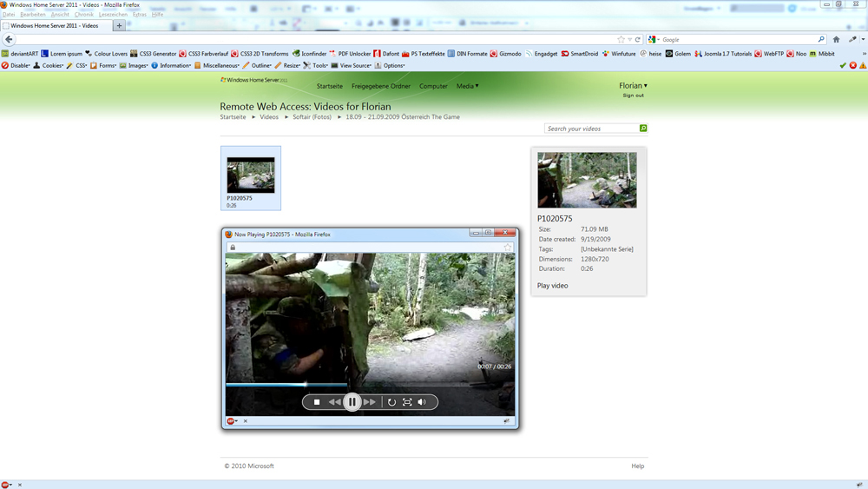Viewport: 868px width, 489px height.
Task: Open the Datei menu
Action: click(x=9, y=15)
